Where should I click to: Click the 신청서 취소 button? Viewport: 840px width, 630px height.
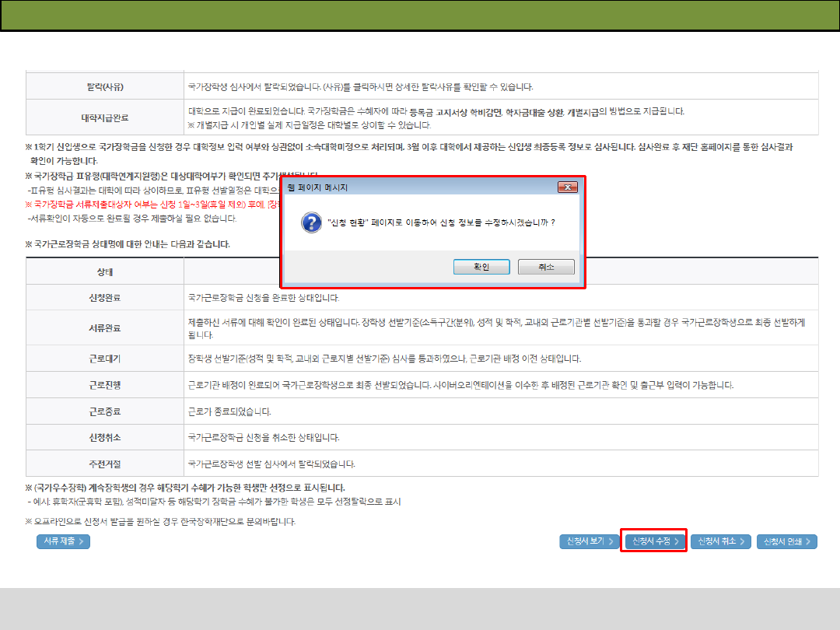tap(719, 541)
